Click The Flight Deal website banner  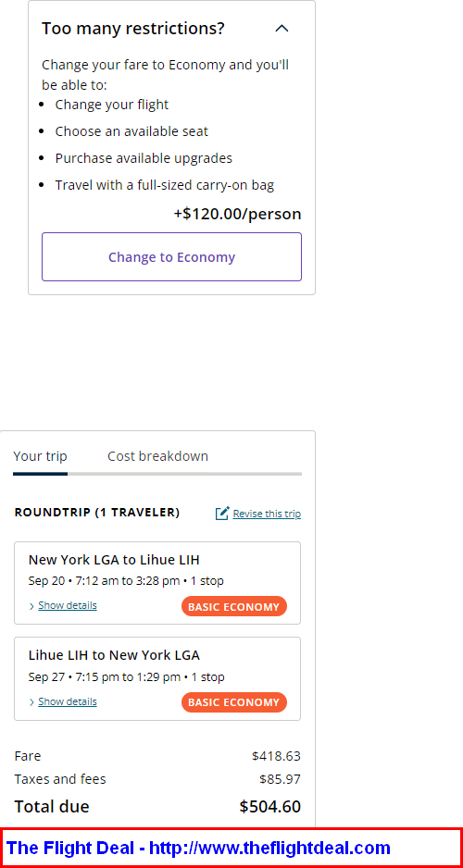pos(231,848)
